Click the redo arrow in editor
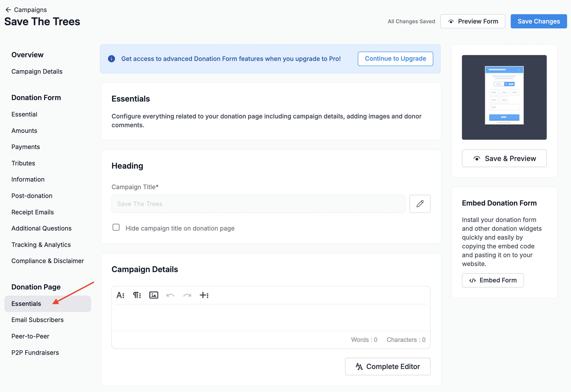This screenshot has width=571, height=392. coord(187,295)
